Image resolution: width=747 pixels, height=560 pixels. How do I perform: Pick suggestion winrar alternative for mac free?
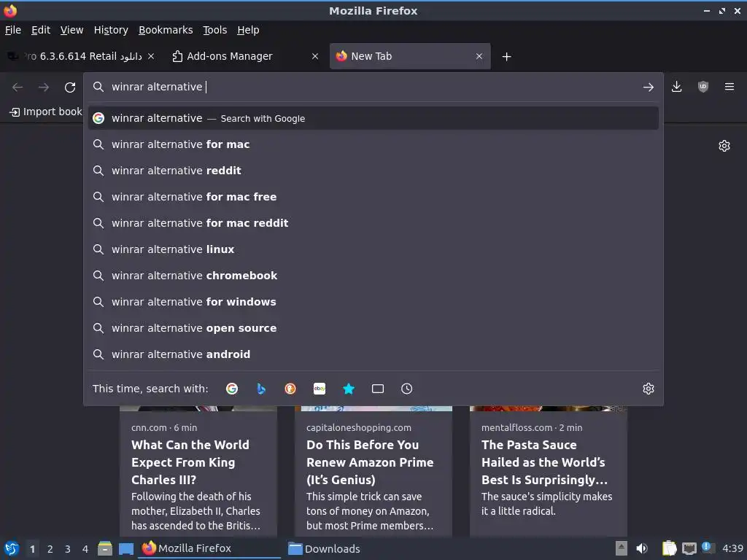click(x=373, y=197)
